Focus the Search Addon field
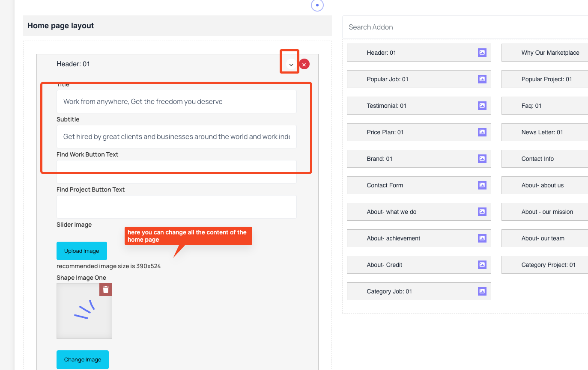The image size is (588, 370). (465, 27)
